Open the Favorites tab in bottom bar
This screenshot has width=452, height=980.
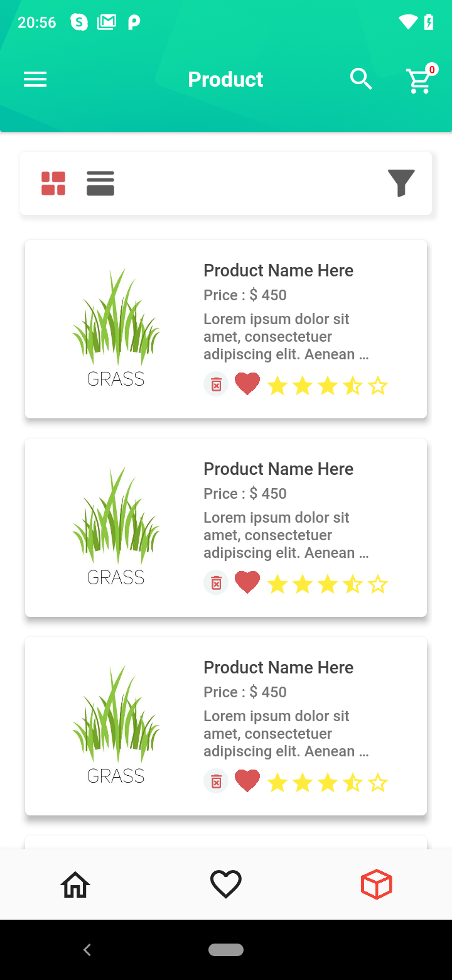(226, 885)
